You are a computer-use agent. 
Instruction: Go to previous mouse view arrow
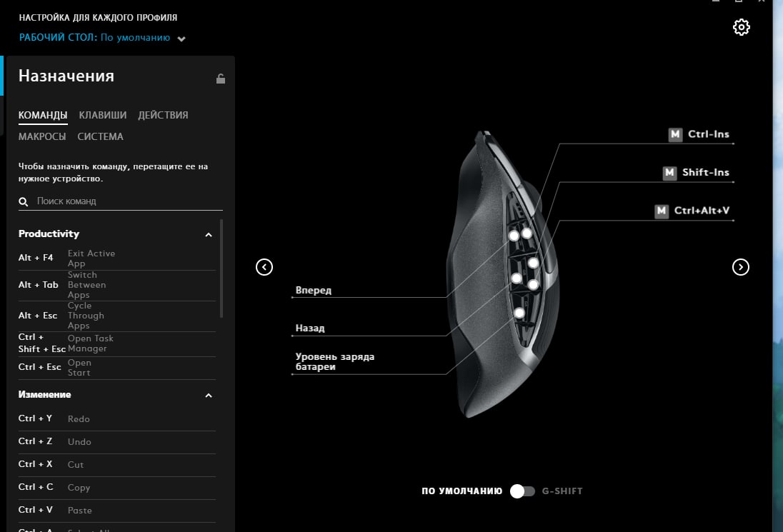[x=264, y=267]
